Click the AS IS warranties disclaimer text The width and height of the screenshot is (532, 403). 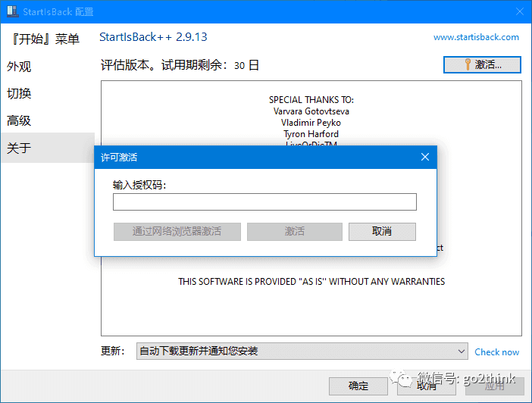click(x=311, y=282)
